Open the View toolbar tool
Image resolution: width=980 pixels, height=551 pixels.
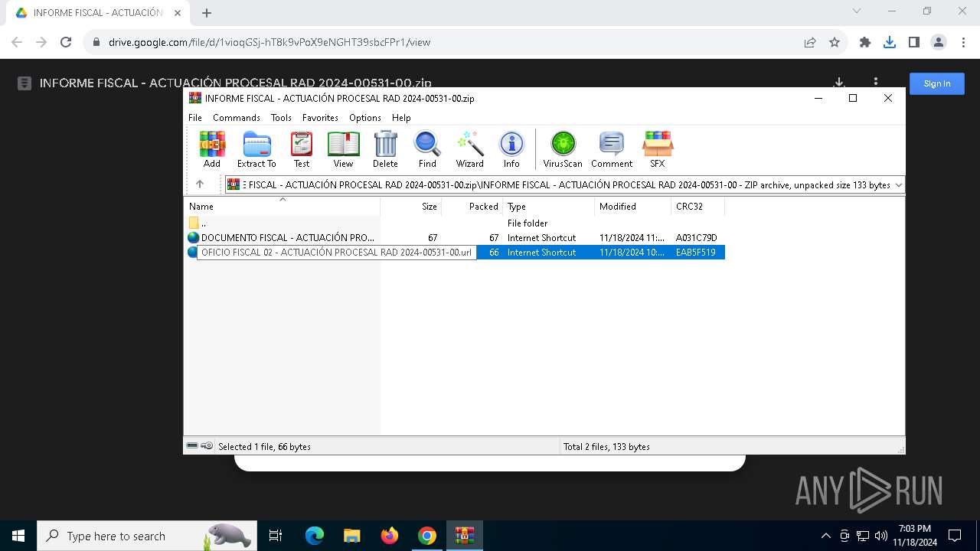click(x=343, y=149)
